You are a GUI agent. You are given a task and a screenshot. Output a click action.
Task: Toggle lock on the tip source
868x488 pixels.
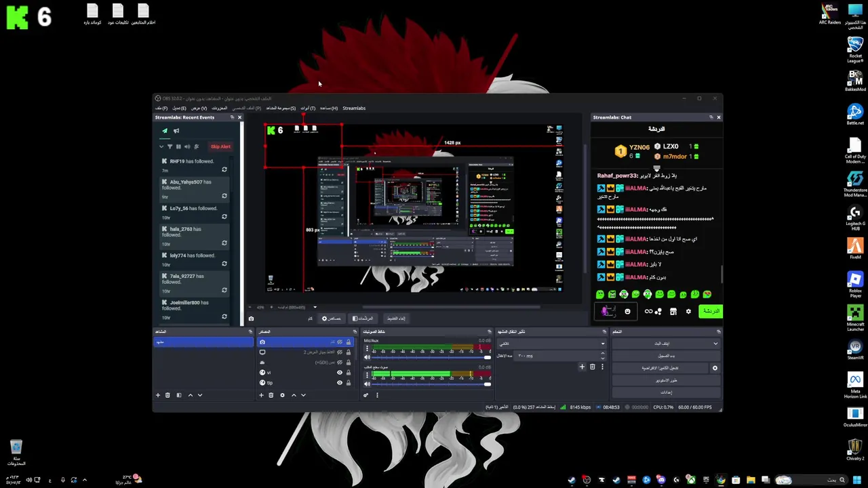click(x=349, y=383)
